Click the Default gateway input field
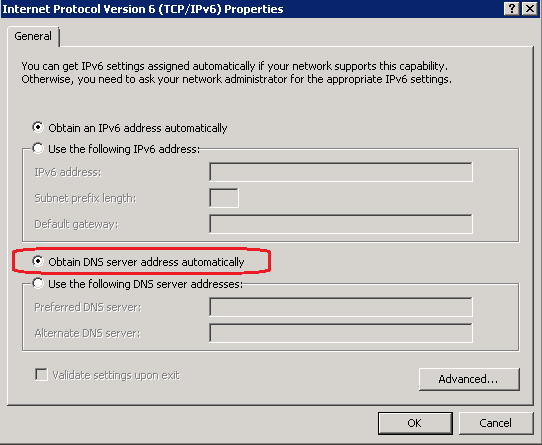This screenshot has width=542, height=445. (341, 224)
